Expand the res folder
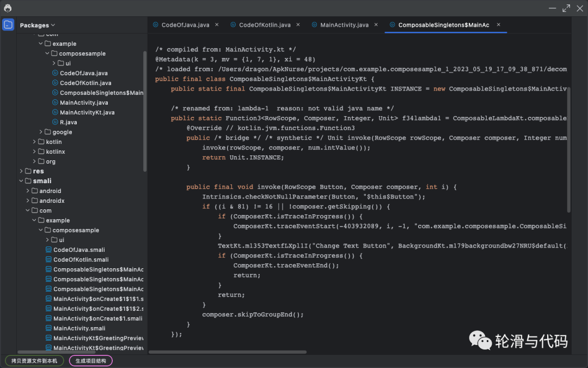 (22, 171)
